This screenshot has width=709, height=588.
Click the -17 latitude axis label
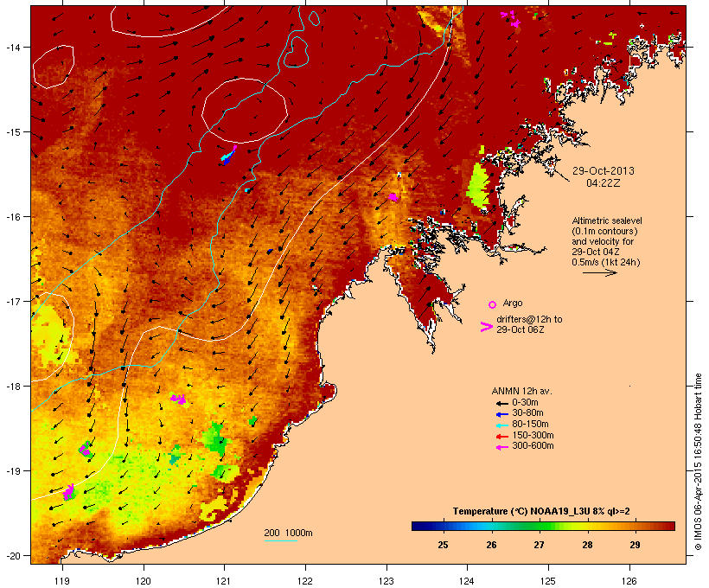click(12, 301)
